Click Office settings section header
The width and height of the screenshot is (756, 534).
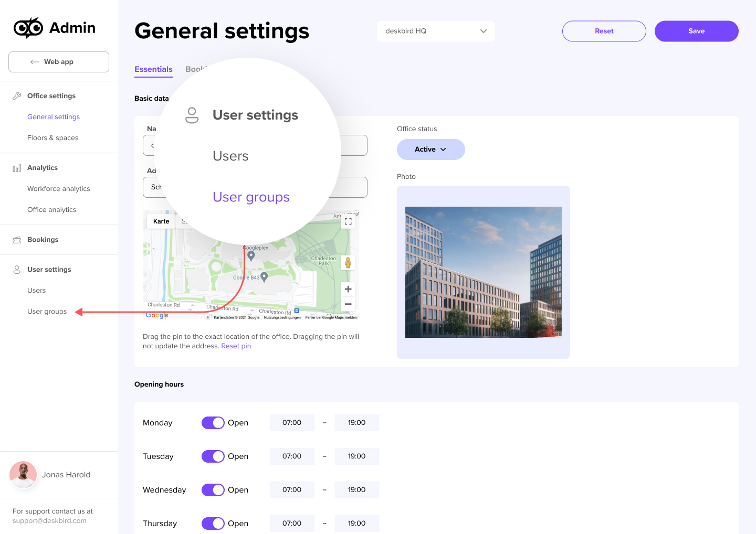[x=51, y=96]
